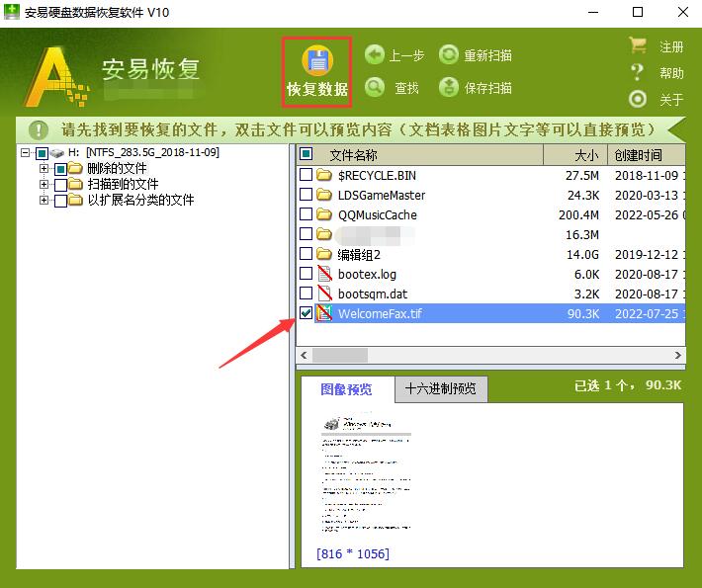Click the 注册 shopping cart icon
This screenshot has height=588, width=702.
(638, 44)
